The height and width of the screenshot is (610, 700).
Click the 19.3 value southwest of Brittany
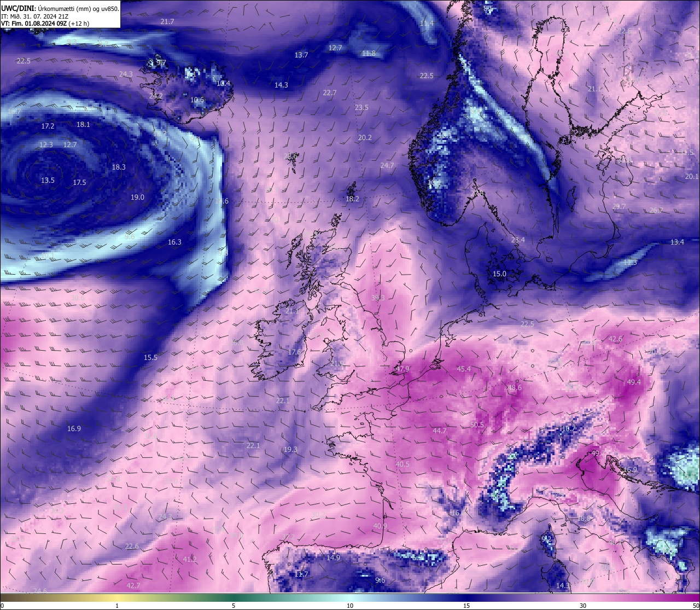point(290,449)
